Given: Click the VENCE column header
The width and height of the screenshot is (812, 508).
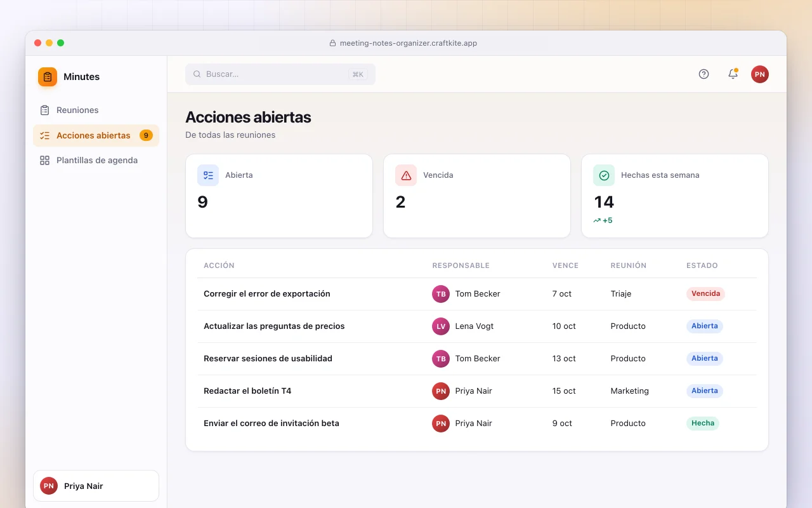Looking at the screenshot, I should [x=565, y=265].
